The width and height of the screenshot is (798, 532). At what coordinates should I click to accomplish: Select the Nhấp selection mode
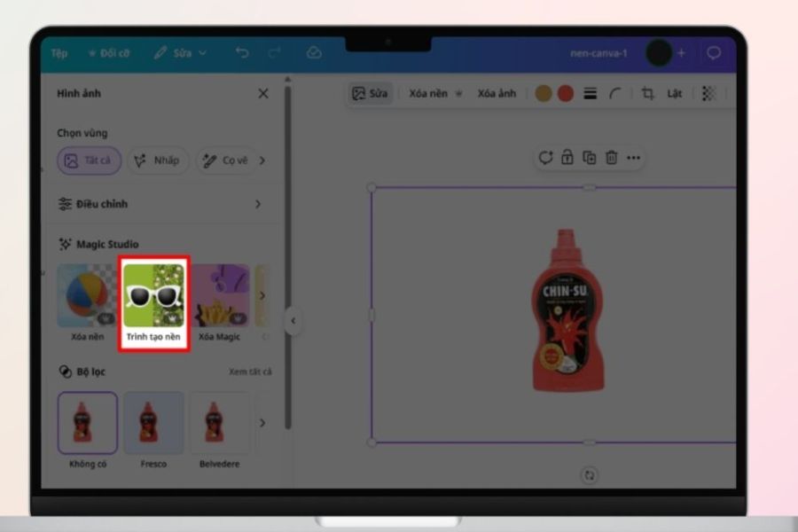coord(158,160)
